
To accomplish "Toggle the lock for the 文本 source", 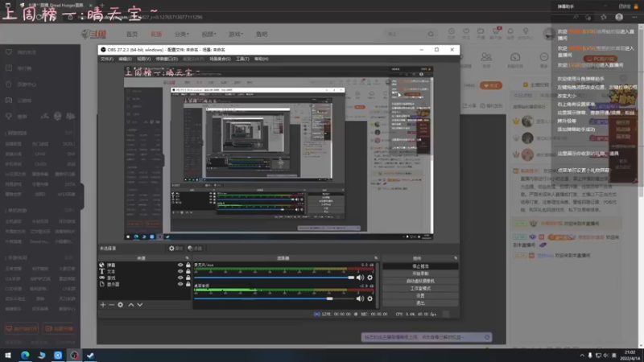I will pos(188,271).
